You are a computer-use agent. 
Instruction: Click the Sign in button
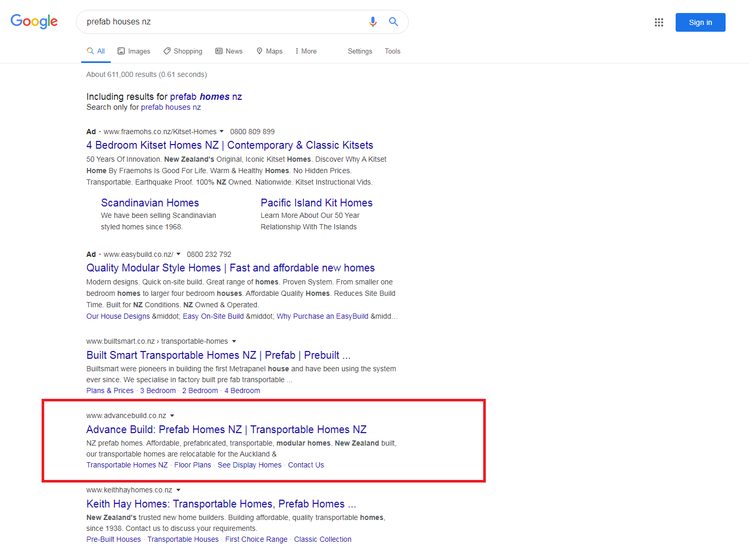click(x=700, y=22)
